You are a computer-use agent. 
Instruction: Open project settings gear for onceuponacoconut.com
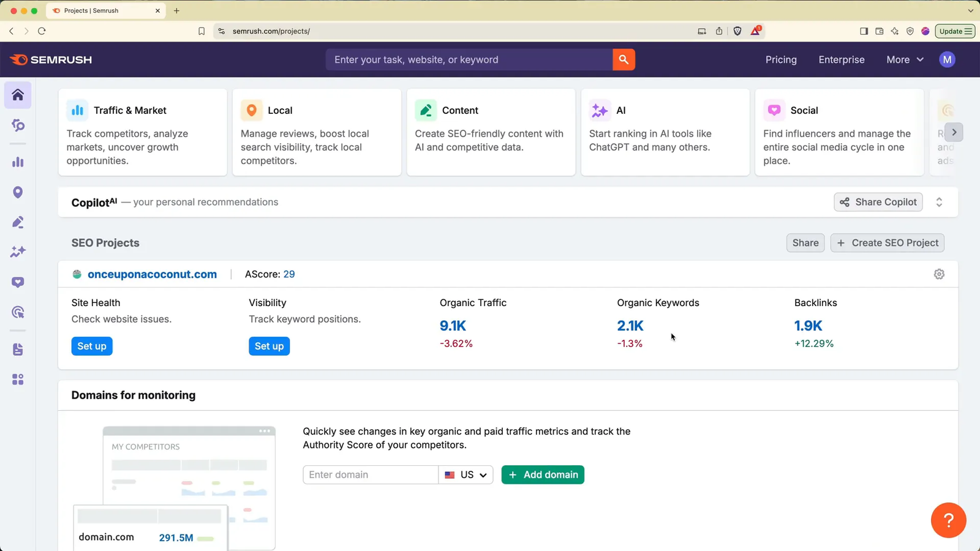(x=939, y=274)
